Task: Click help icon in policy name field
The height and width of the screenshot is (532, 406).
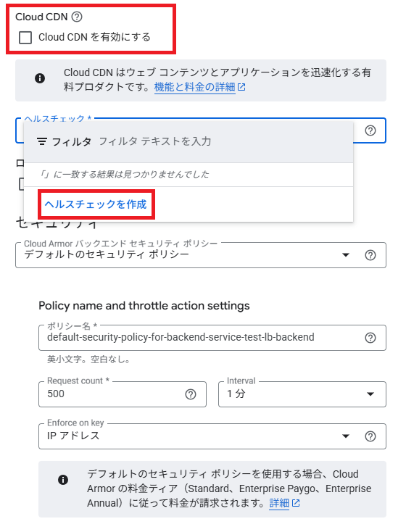Action: click(370, 338)
